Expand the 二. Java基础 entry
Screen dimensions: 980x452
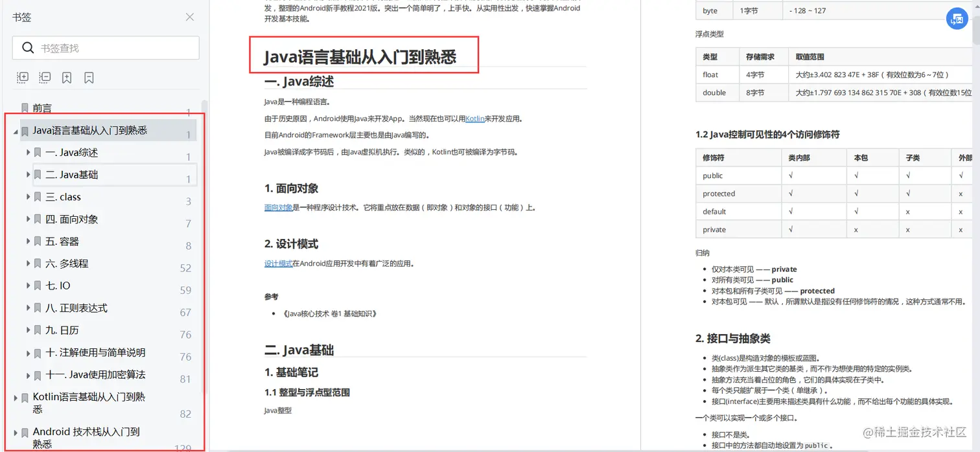(x=27, y=175)
